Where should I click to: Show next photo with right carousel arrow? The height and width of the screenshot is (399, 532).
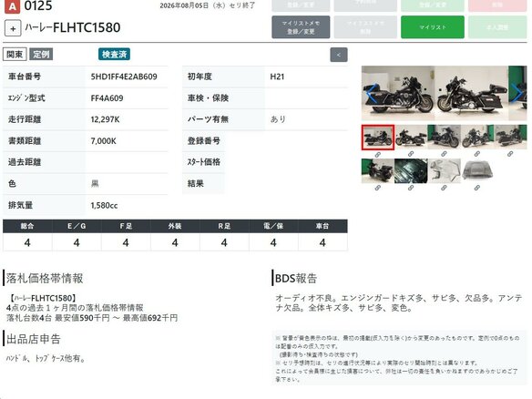[x=517, y=93]
